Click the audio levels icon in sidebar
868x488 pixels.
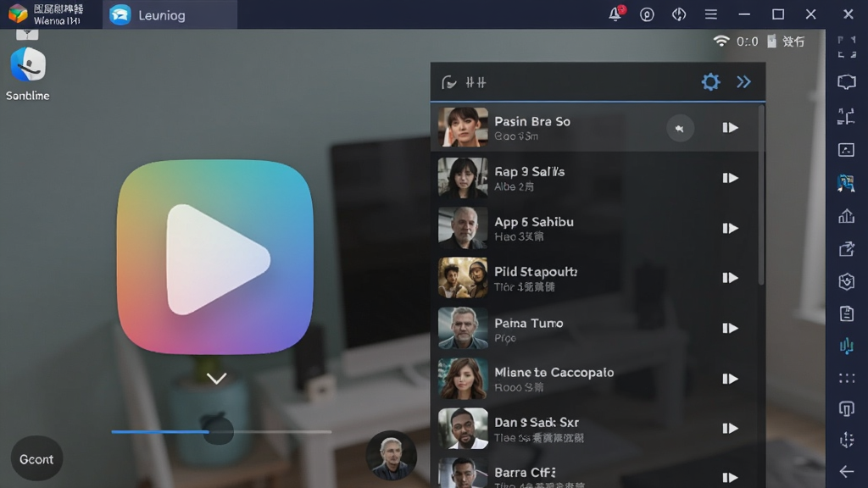[x=847, y=347]
